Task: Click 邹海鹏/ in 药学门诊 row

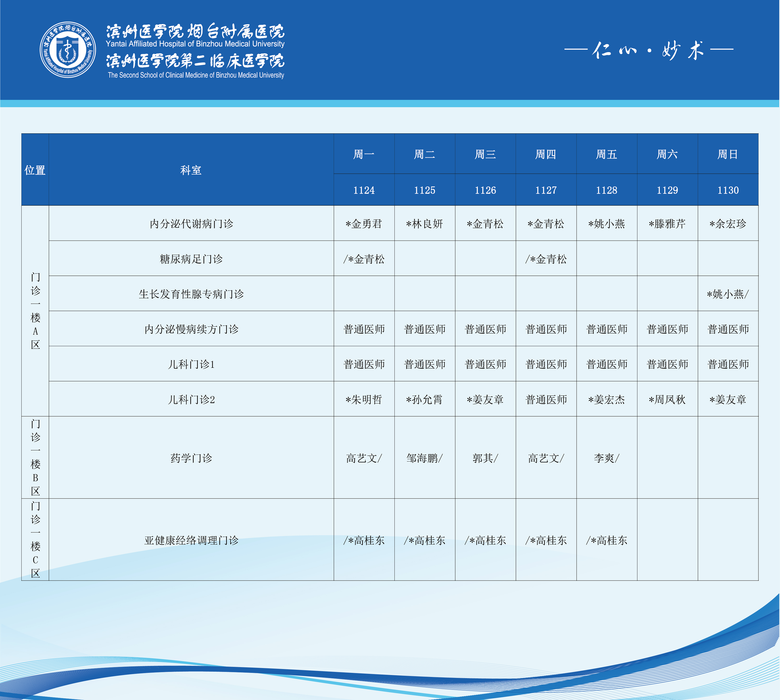Action: [x=424, y=458]
